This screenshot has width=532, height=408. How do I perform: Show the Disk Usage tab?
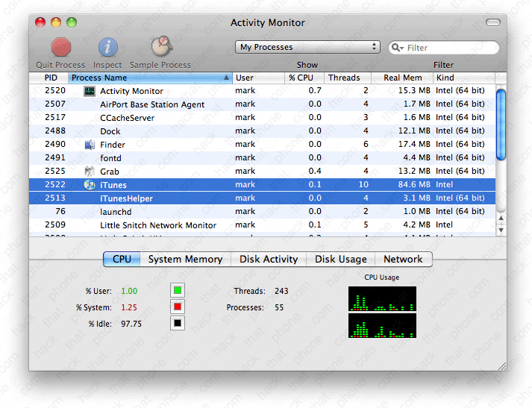click(x=340, y=260)
